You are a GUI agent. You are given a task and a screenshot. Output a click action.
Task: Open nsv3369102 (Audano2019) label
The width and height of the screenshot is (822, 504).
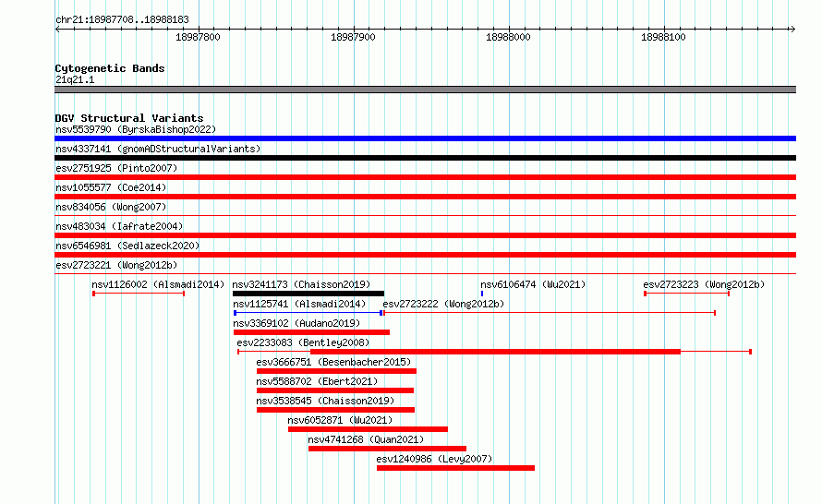(296, 323)
